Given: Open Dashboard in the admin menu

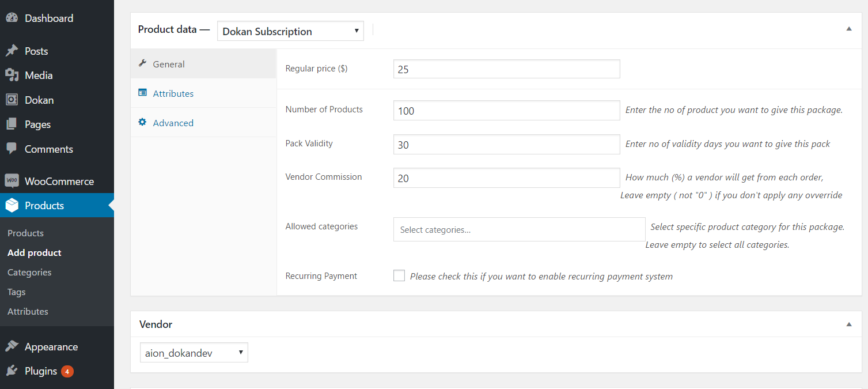Looking at the screenshot, I should click(57, 18).
